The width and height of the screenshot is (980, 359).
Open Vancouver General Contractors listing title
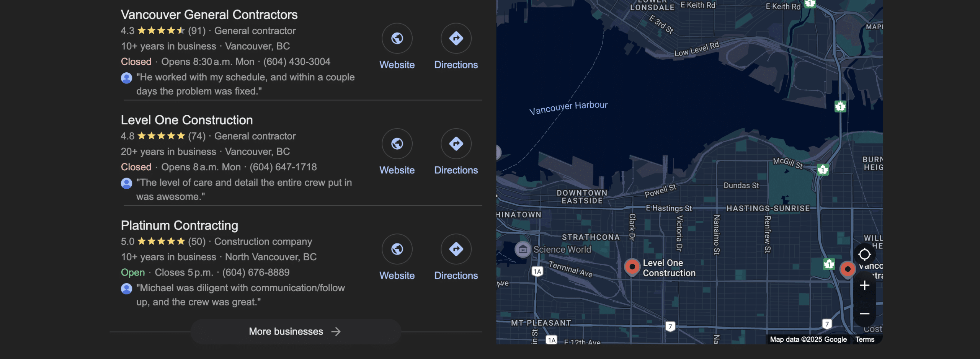tap(209, 15)
